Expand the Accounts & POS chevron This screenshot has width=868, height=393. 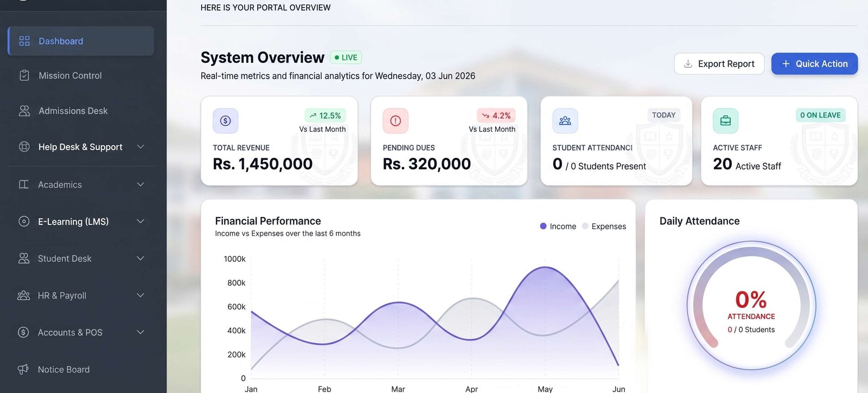tap(141, 332)
